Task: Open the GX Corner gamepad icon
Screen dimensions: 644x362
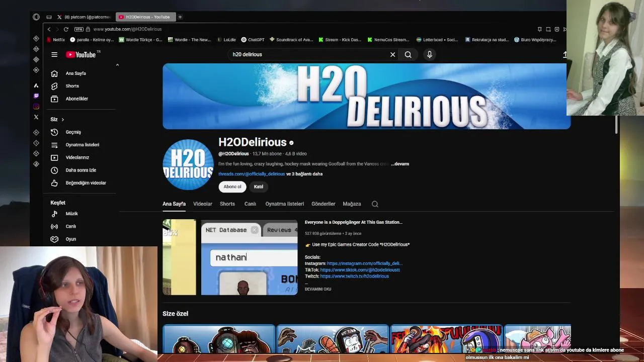Action: pos(49,17)
